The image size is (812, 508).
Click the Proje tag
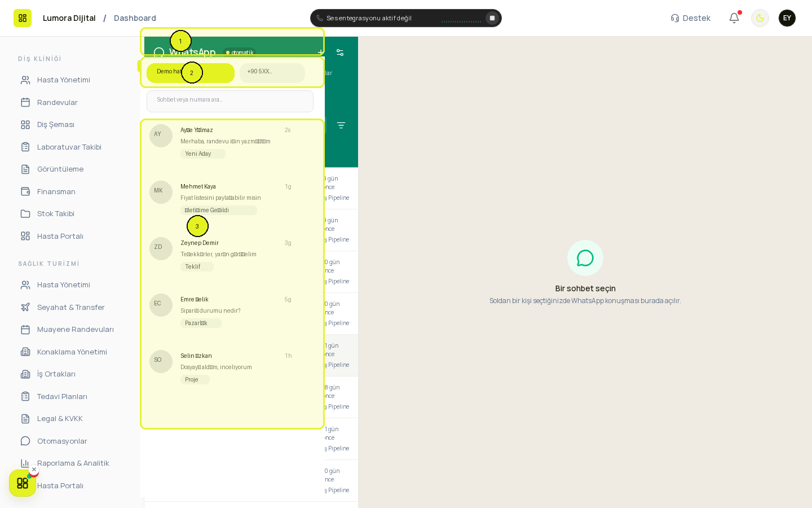[195, 380]
